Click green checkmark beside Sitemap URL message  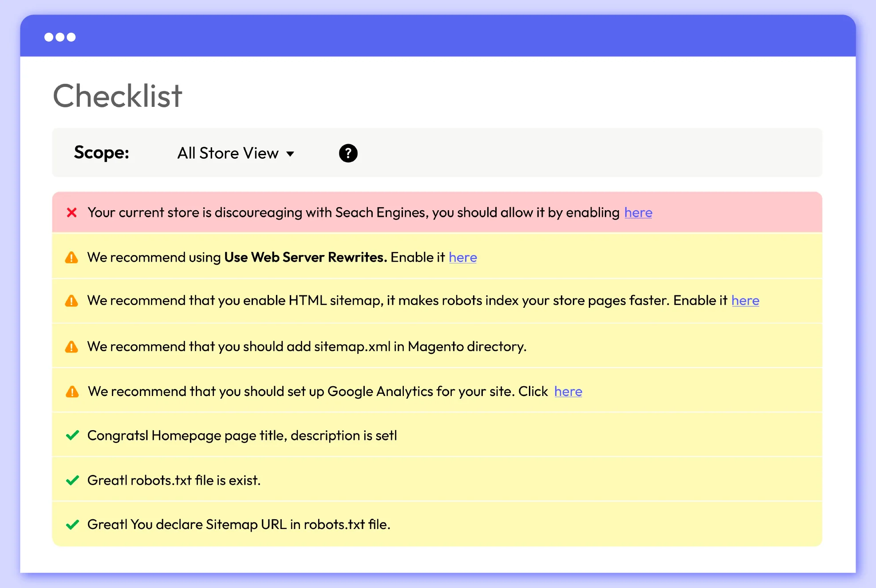72,525
